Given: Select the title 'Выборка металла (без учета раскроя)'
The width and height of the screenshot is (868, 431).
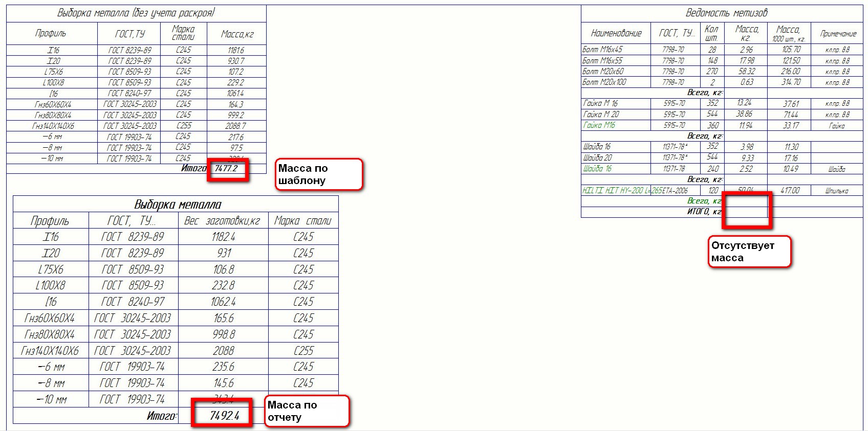Looking at the screenshot, I should point(136,13).
